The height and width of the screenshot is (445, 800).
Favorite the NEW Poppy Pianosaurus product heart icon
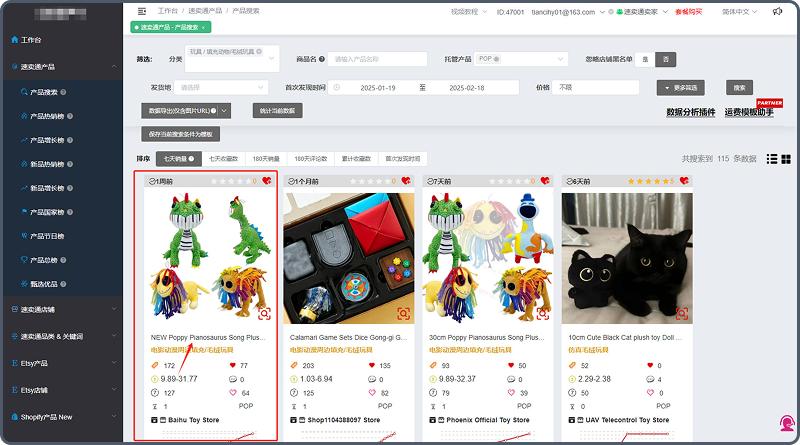click(x=266, y=181)
